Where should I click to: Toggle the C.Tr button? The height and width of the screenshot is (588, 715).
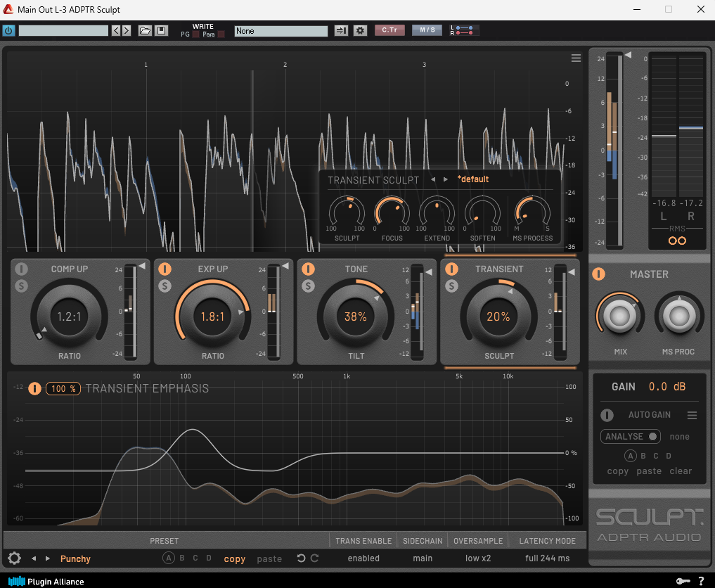pos(389,30)
